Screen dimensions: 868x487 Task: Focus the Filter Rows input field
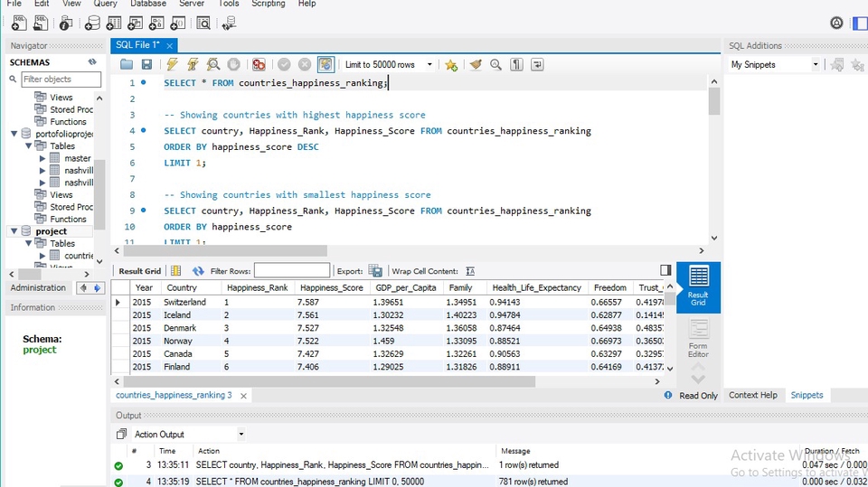(292, 271)
